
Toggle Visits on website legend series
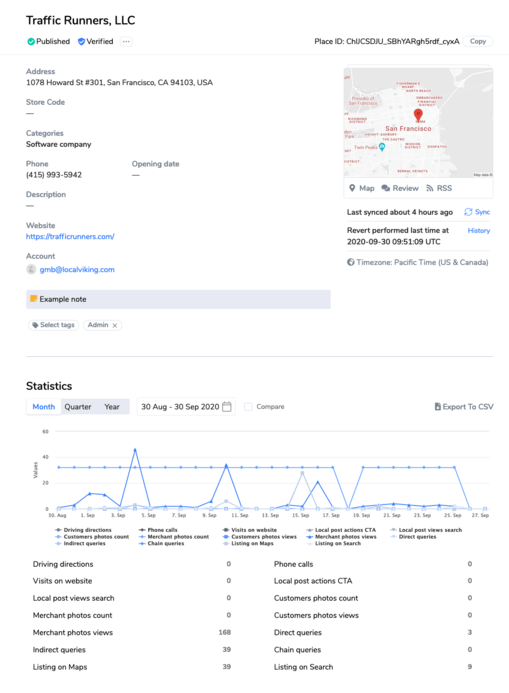[250, 530]
